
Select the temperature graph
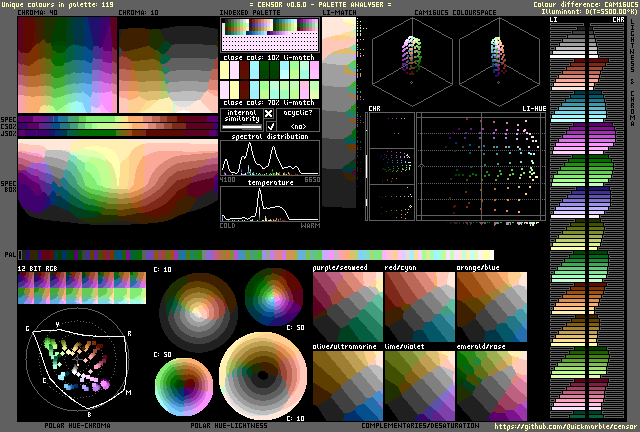point(270,204)
